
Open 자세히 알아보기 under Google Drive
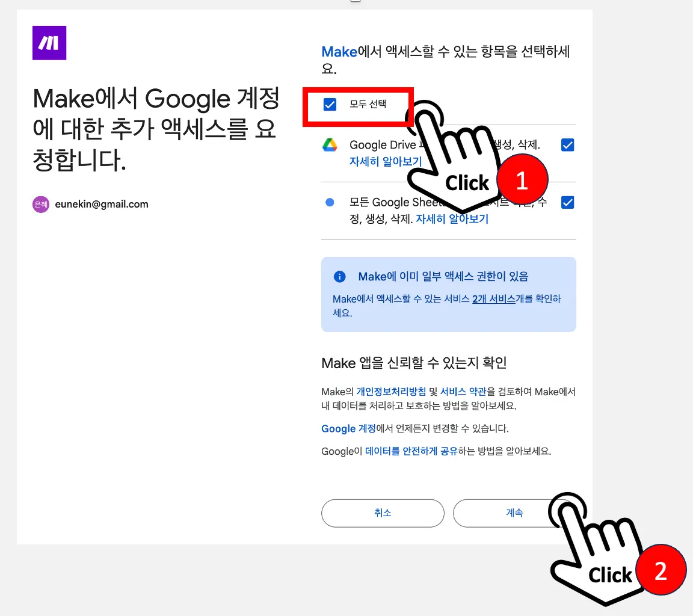(386, 161)
